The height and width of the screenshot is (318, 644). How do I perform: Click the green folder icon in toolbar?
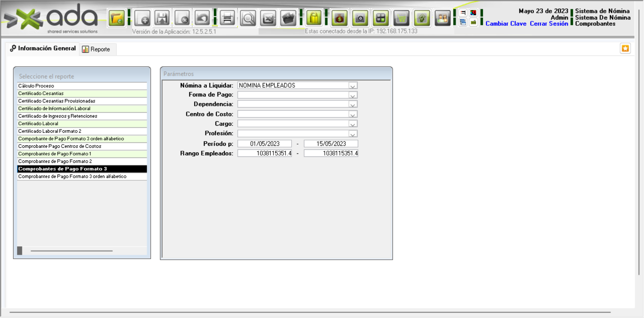pos(116,18)
